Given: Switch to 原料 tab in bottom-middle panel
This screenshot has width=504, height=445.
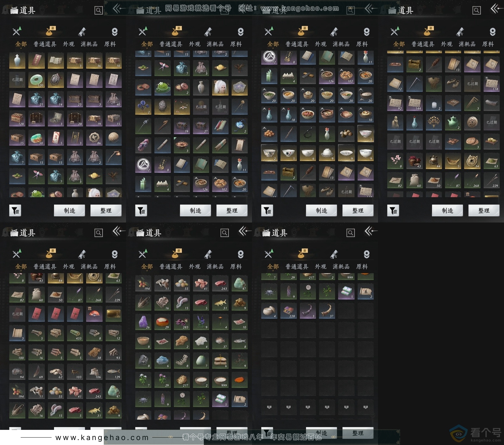Looking at the screenshot, I should tap(236, 267).
